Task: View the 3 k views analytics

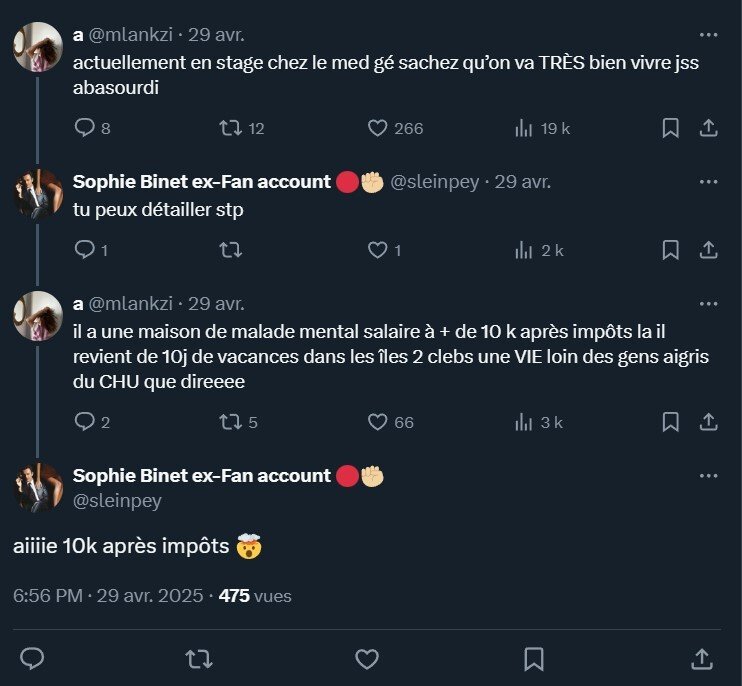Action: coord(523,422)
